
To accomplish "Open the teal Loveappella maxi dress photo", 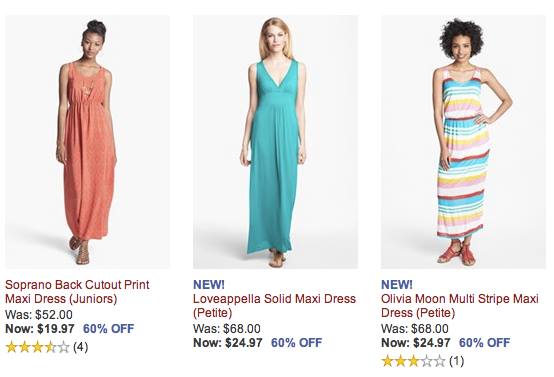I will coord(275,142).
